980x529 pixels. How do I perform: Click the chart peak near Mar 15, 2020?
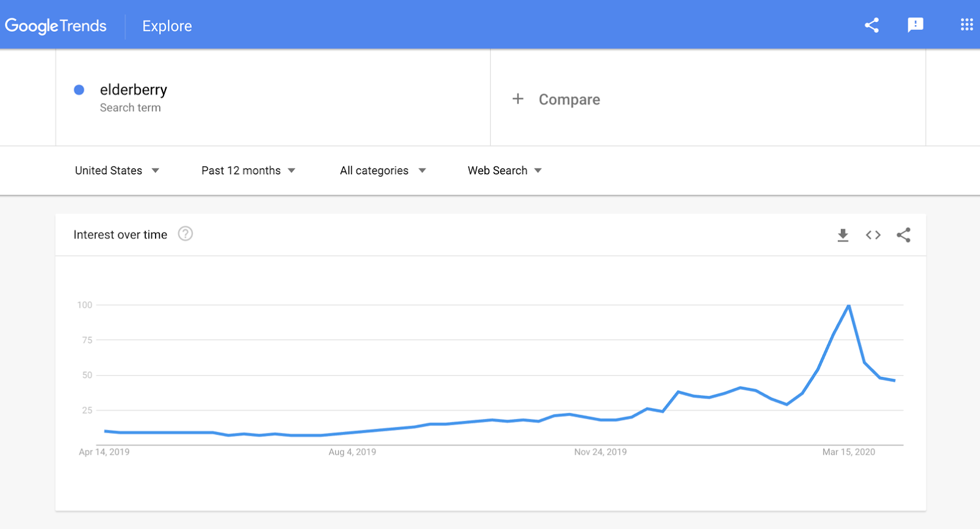coord(848,305)
